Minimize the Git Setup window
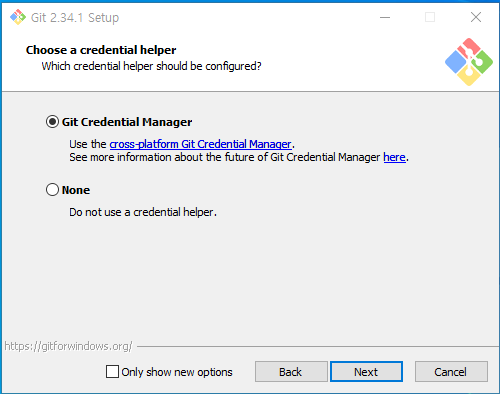500x394 pixels. point(385,17)
